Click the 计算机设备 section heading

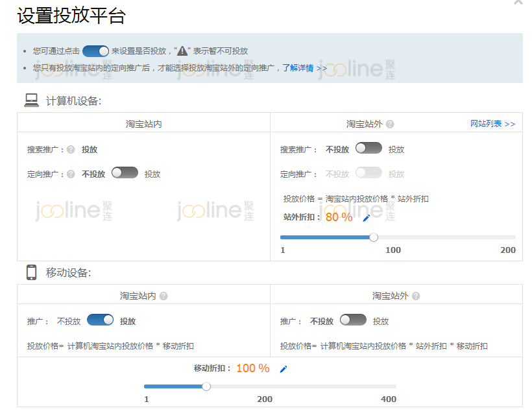click(73, 101)
